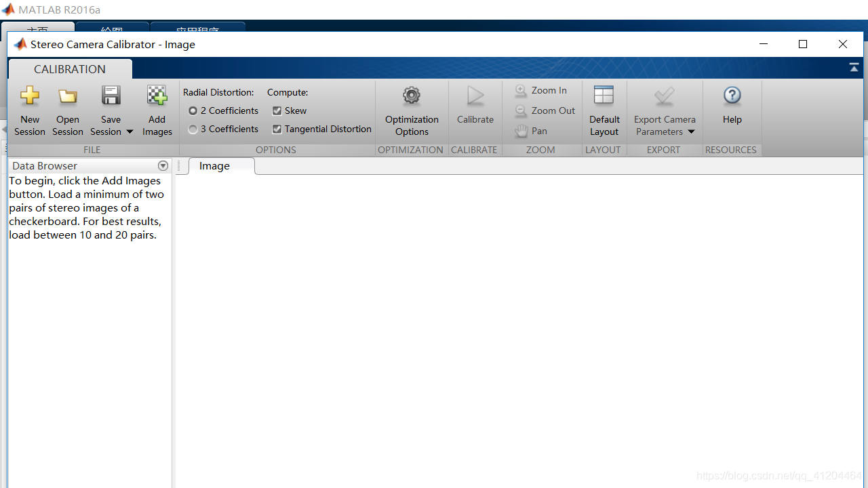Select the 2 Coefficients radio button
This screenshot has width=868, height=488.
click(193, 110)
